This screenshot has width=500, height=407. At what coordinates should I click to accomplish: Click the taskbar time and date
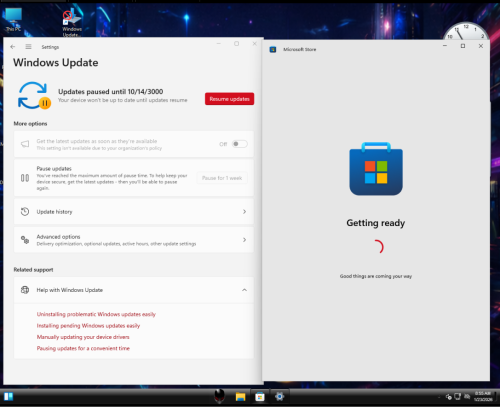(x=483, y=396)
